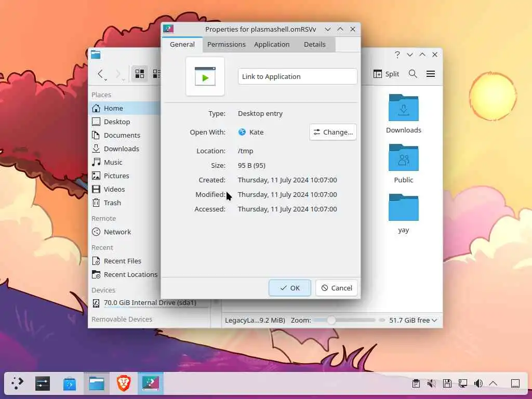The width and height of the screenshot is (532, 399).
Task: Open clipboard tray icon
Action: (x=416, y=383)
